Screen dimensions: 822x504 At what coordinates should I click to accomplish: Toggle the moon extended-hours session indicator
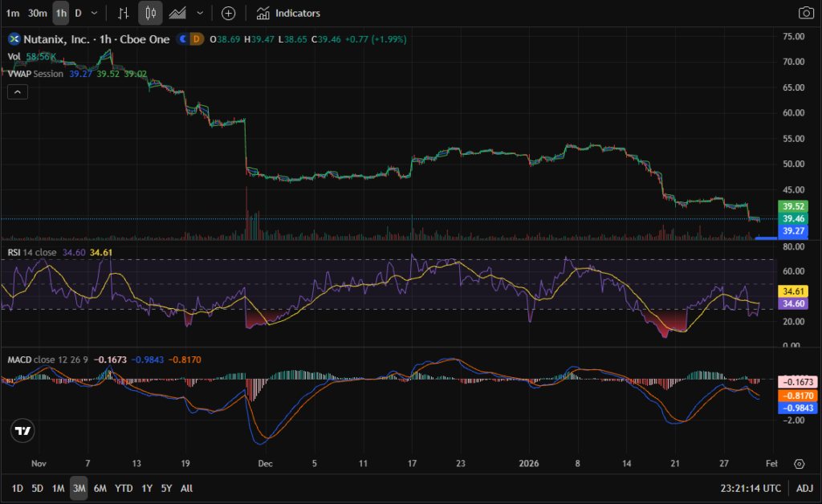click(x=183, y=39)
